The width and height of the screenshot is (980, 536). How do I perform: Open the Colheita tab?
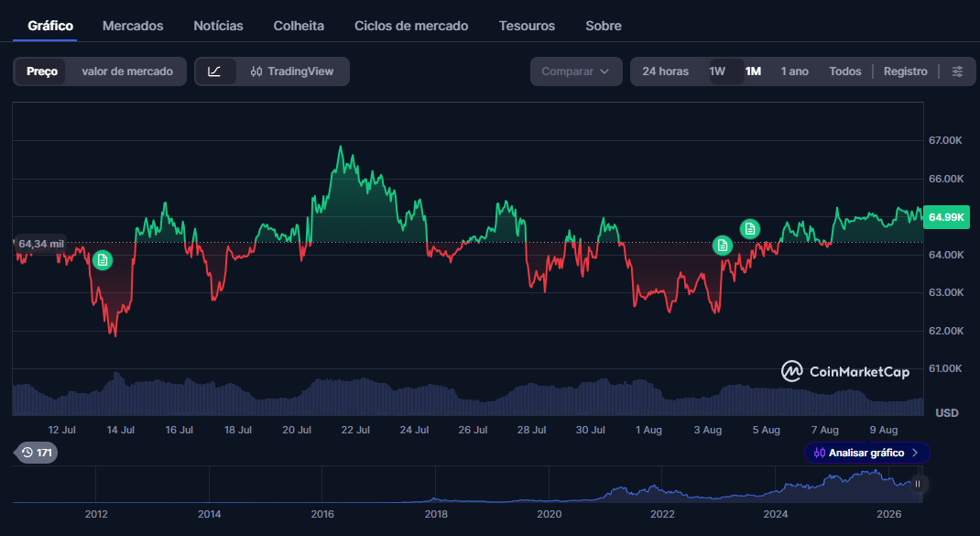point(299,26)
